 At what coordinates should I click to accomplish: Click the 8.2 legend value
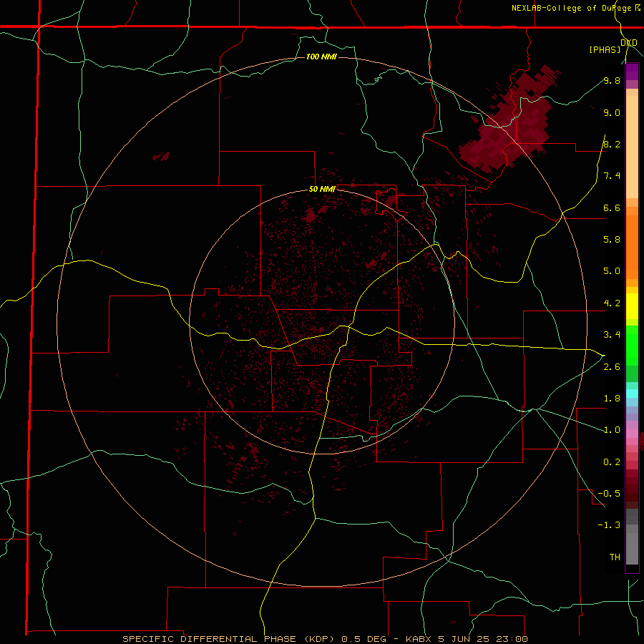[612, 144]
